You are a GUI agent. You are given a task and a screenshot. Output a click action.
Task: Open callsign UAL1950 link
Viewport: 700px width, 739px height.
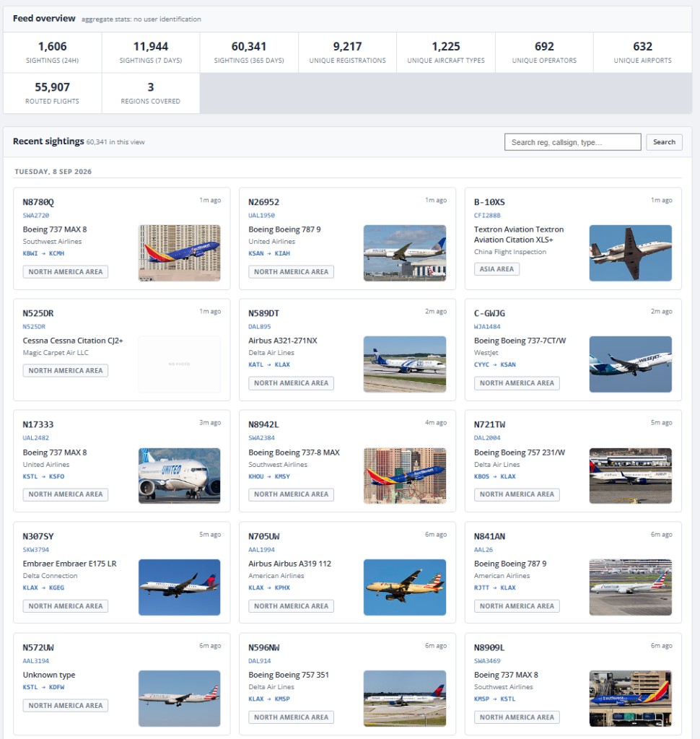click(262, 215)
